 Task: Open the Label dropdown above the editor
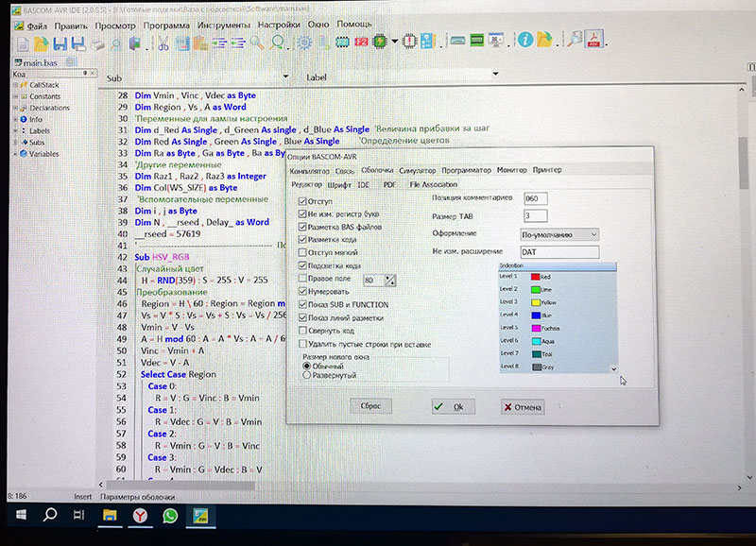(495, 74)
